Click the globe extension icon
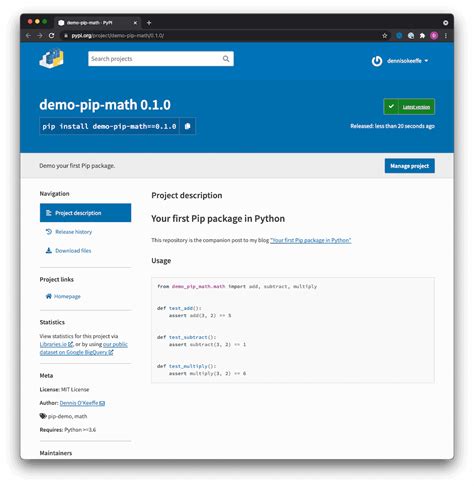The width and height of the screenshot is (474, 486). [x=411, y=36]
